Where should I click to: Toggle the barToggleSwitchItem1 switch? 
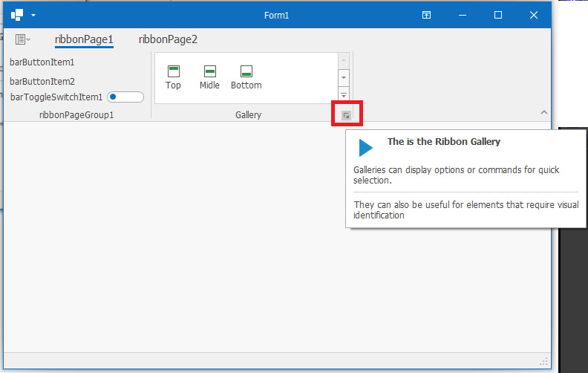pos(125,97)
